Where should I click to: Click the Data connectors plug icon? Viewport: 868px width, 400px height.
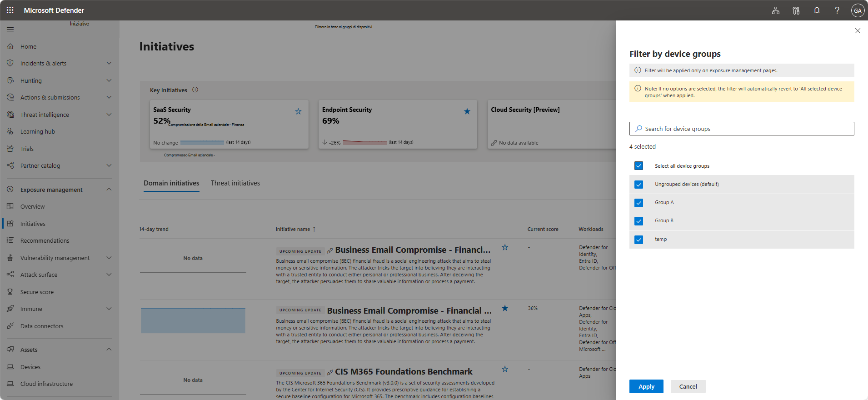pos(10,326)
